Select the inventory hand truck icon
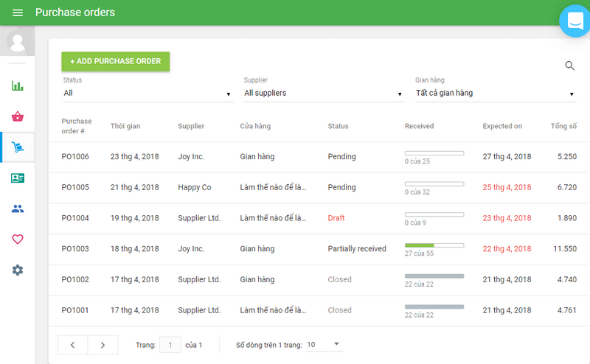This screenshot has height=364, width=590. point(18,147)
